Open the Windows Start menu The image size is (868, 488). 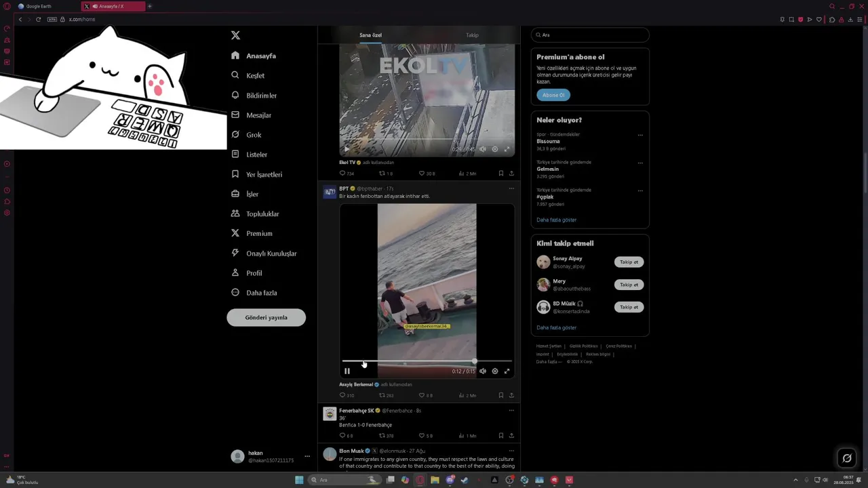[299, 480]
